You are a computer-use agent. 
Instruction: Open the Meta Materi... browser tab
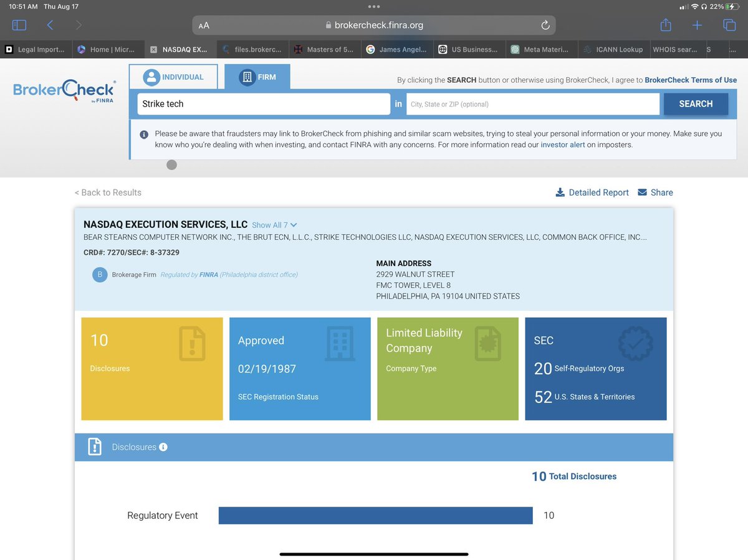pyautogui.click(x=541, y=49)
